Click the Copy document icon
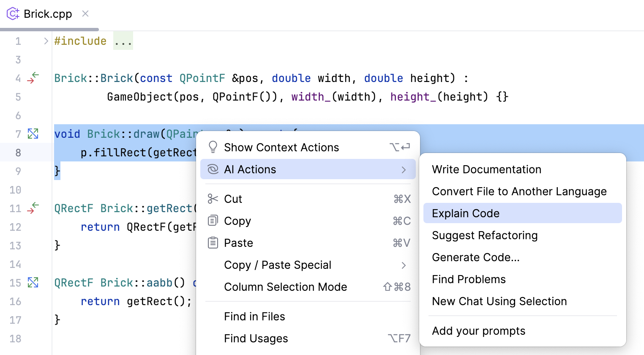Screen dimensions: 644x355 [213, 221]
